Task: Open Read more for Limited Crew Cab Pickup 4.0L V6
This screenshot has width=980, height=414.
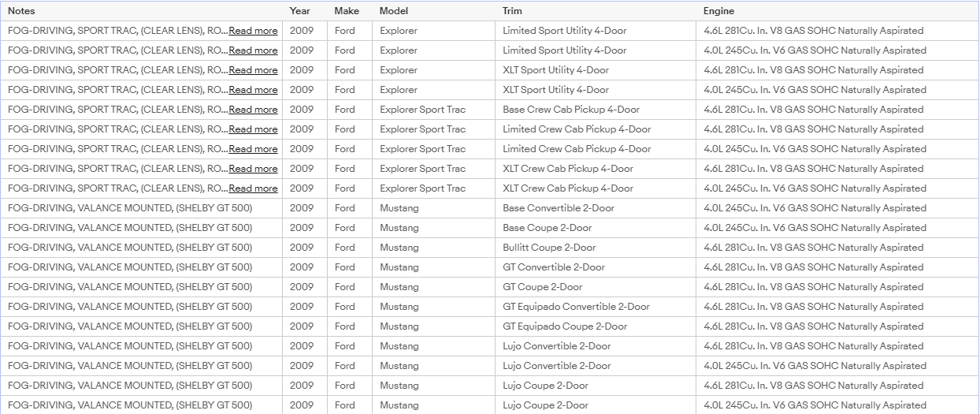Action: (253, 149)
